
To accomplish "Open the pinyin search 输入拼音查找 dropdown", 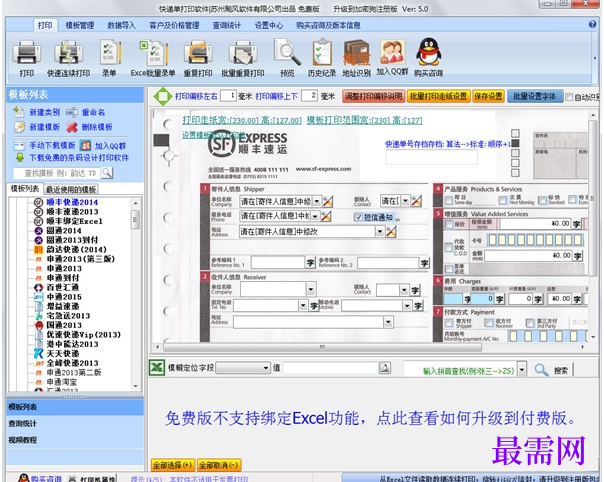I will coord(522,370).
